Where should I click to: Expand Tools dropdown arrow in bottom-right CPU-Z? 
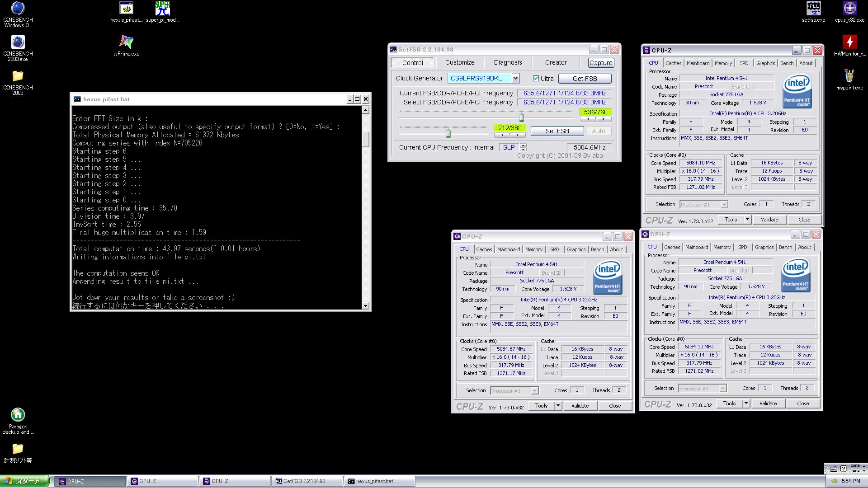click(746, 404)
